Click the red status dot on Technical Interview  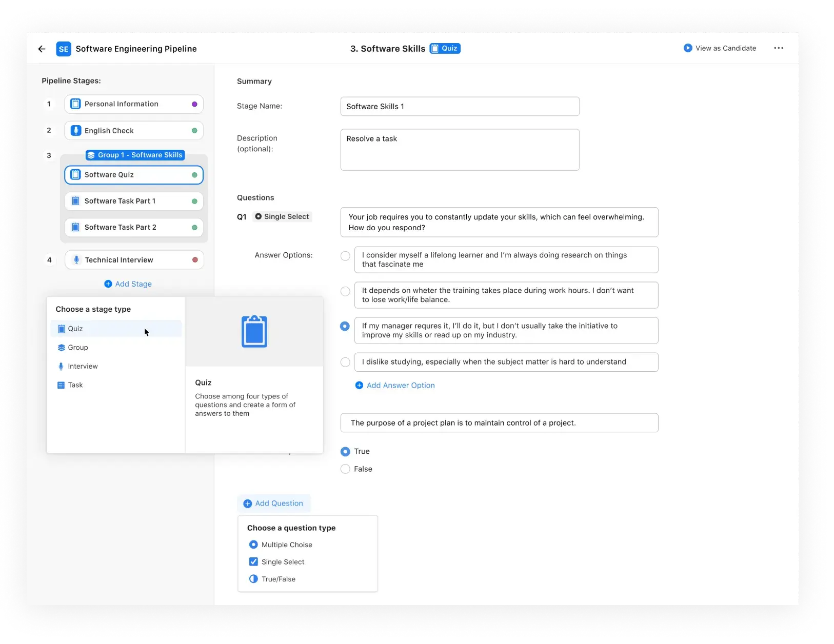tap(195, 260)
